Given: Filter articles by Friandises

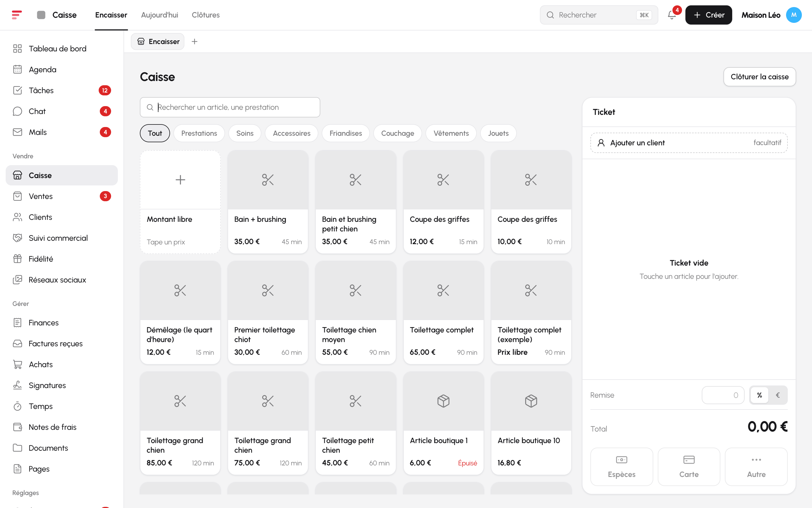Looking at the screenshot, I should click(x=346, y=133).
